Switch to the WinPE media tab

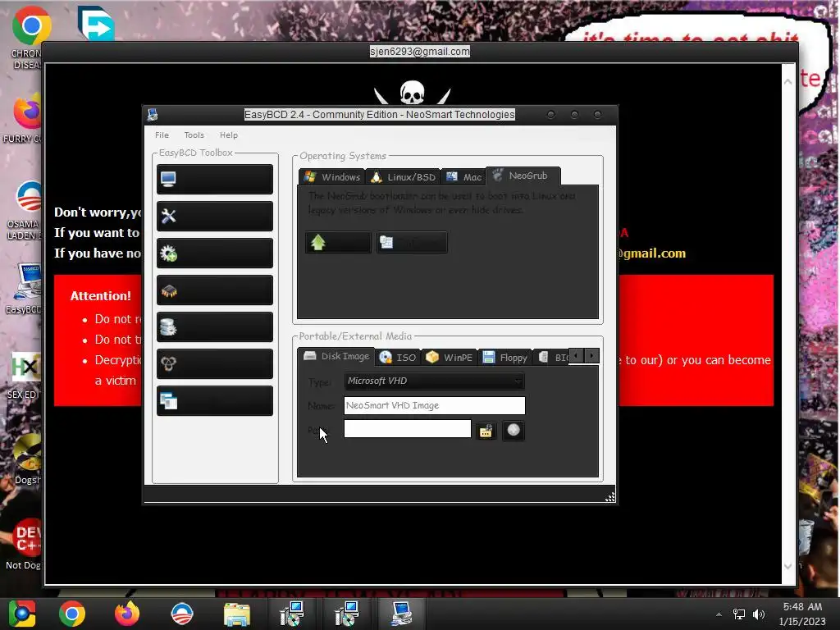pos(450,358)
